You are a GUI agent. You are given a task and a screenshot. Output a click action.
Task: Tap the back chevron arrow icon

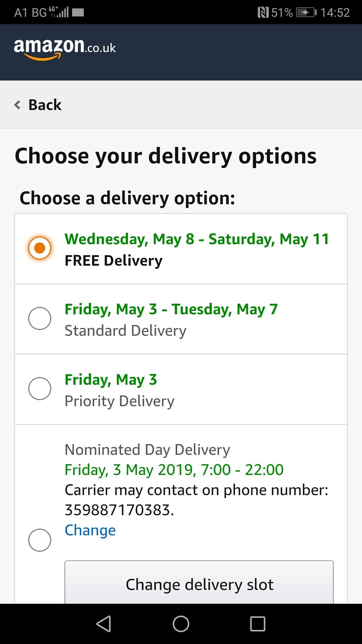click(x=17, y=105)
